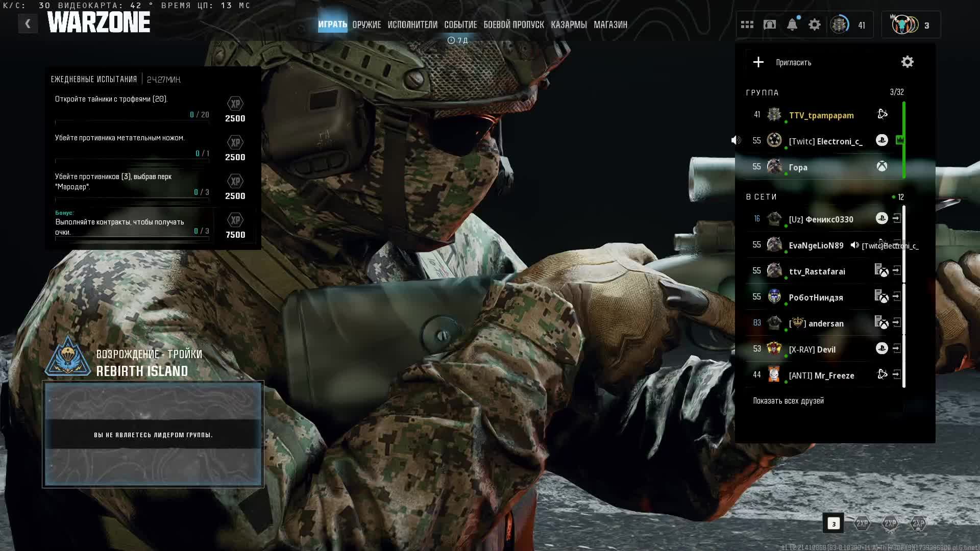
Task: Toggle voice speaker icon beside EvaNgeLioN89
Action: pos(854,245)
